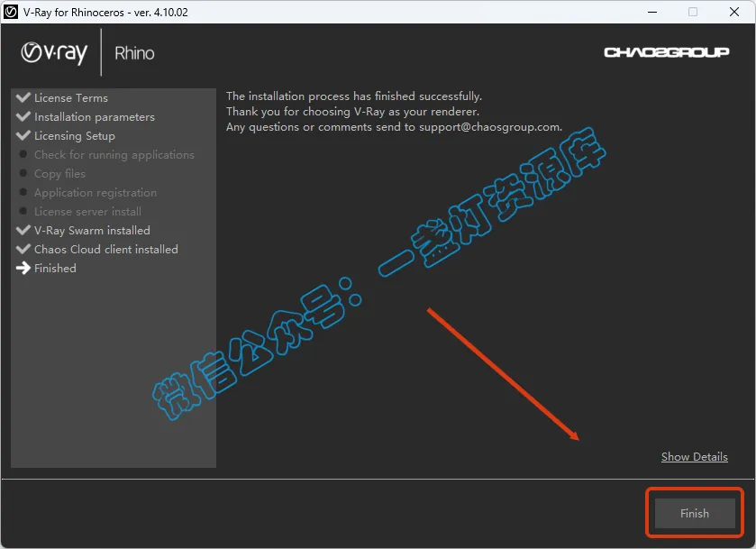Select V-Ray Swarm installed step
This screenshot has height=549, width=756.
coord(92,230)
